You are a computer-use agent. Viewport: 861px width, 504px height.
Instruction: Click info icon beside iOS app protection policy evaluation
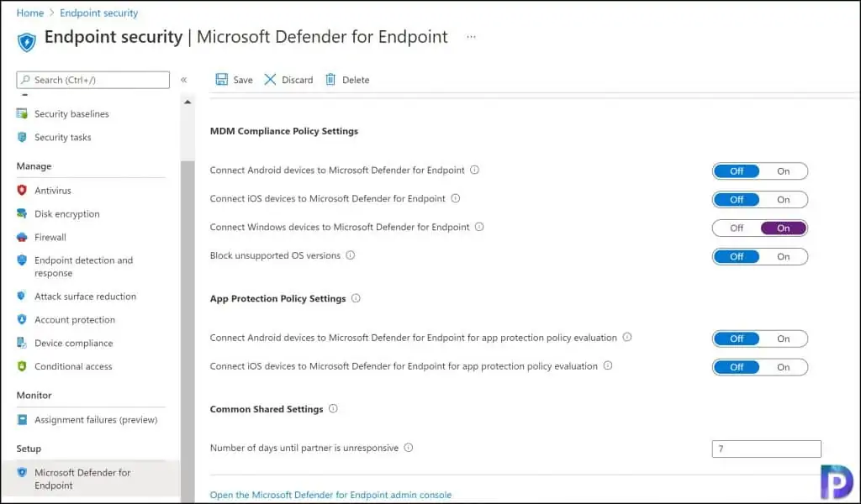(x=608, y=365)
